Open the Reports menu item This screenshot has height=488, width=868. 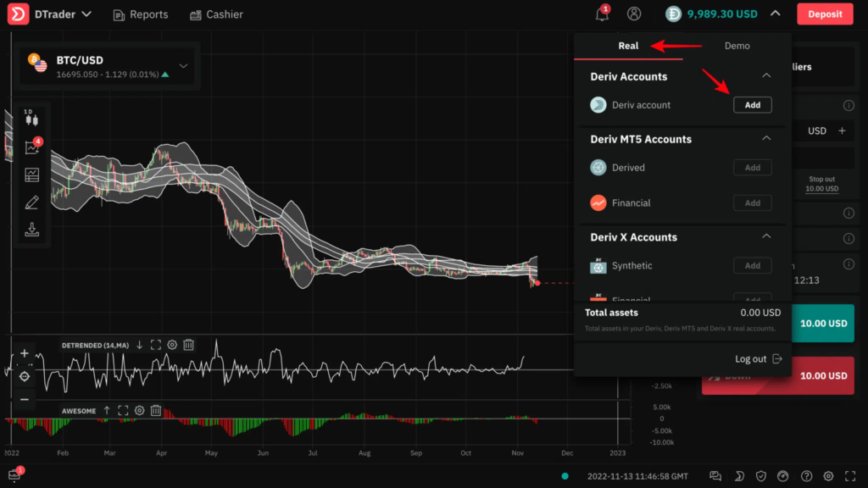pyautogui.click(x=141, y=14)
